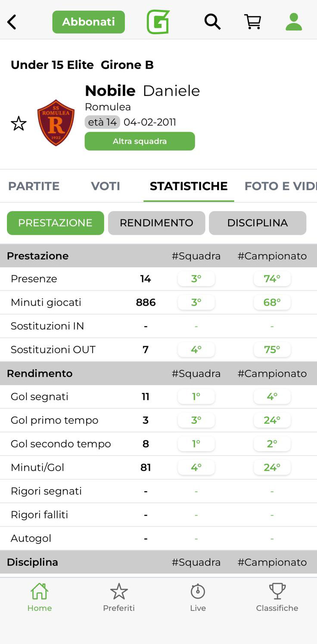Tap the Altra squadra button
Viewport: 317px width, 644px height.
tap(140, 141)
